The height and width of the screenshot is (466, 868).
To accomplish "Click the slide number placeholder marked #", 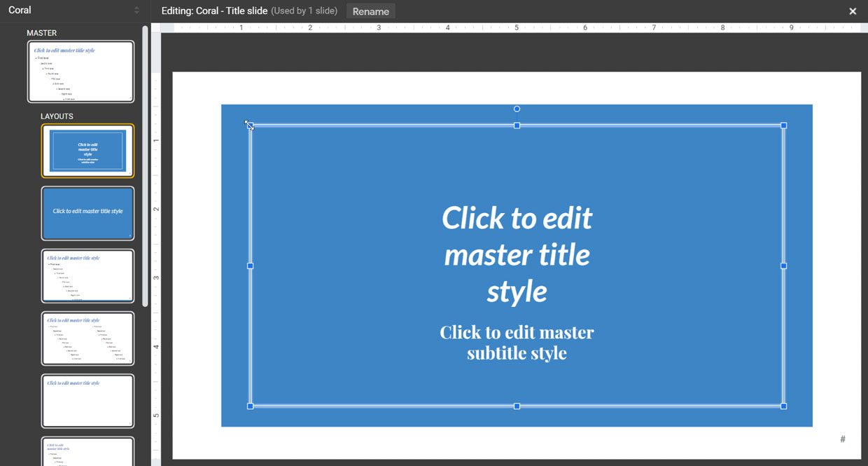I will [842, 439].
